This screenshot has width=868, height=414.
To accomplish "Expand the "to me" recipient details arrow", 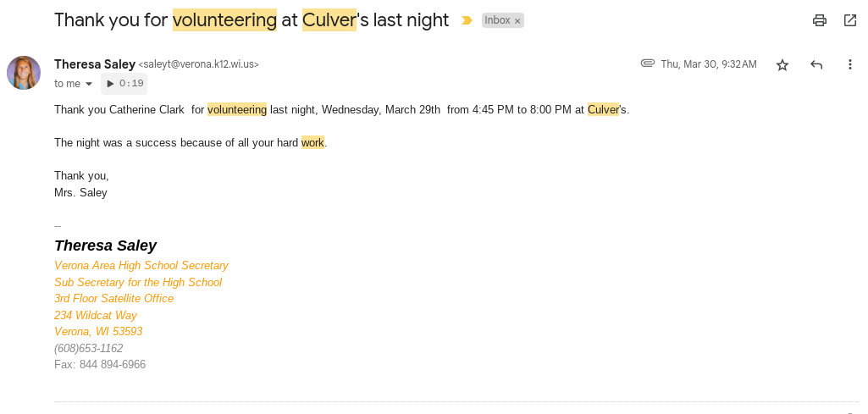I will click(x=89, y=84).
